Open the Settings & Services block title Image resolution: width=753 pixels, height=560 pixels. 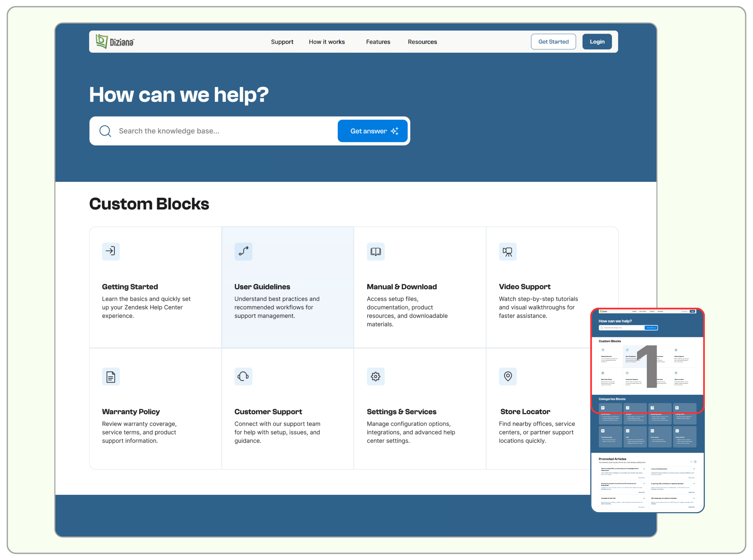click(402, 412)
